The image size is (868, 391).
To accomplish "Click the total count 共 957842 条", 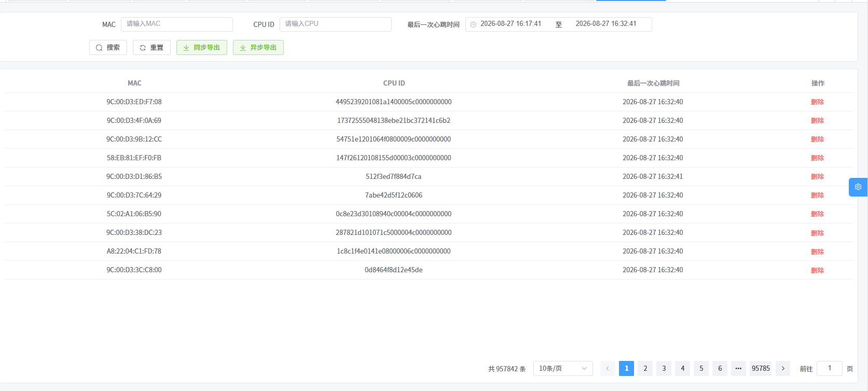I will [x=507, y=369].
